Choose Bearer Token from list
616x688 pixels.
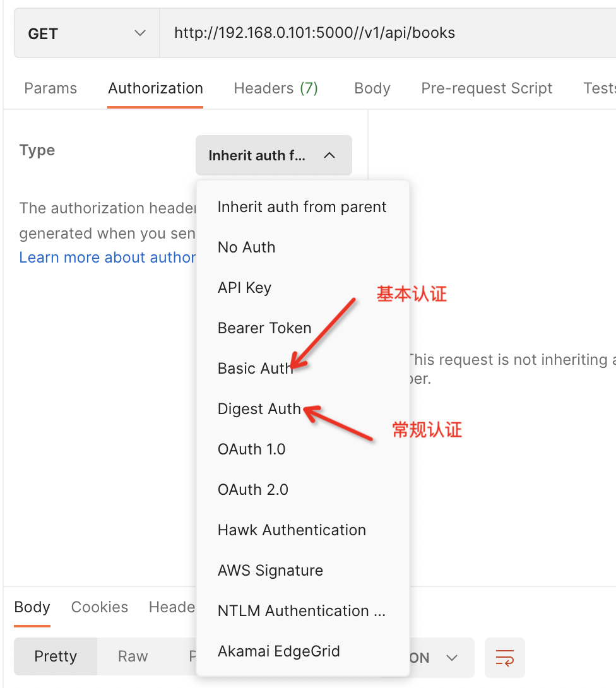[x=302, y=328]
